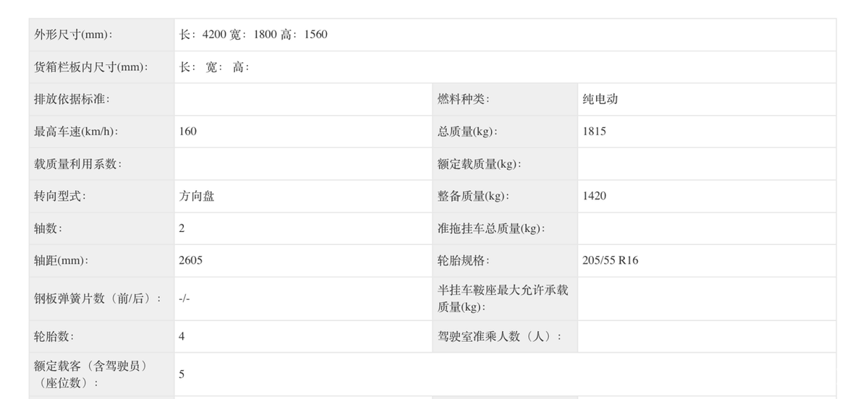This screenshot has height=399, width=868.
Task: Click the 外形尺寸(mm) label cell
Action: tap(74, 35)
